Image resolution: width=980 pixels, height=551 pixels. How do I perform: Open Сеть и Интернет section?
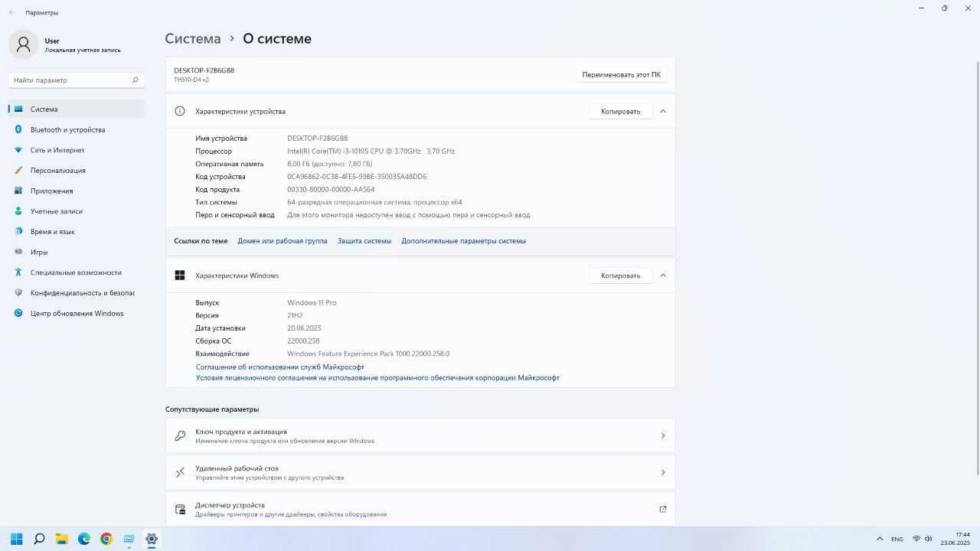coord(77,150)
